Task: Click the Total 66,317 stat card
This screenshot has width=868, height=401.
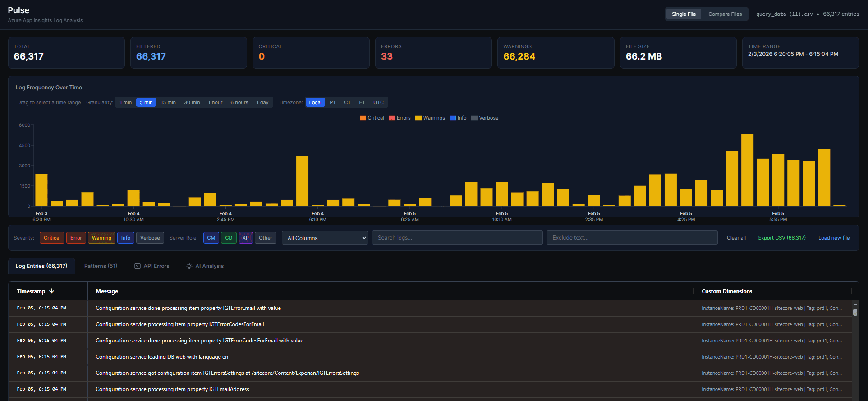Action: click(x=66, y=53)
